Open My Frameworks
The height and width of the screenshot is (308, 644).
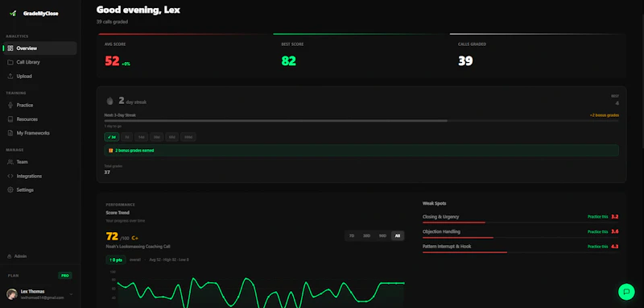point(39,133)
